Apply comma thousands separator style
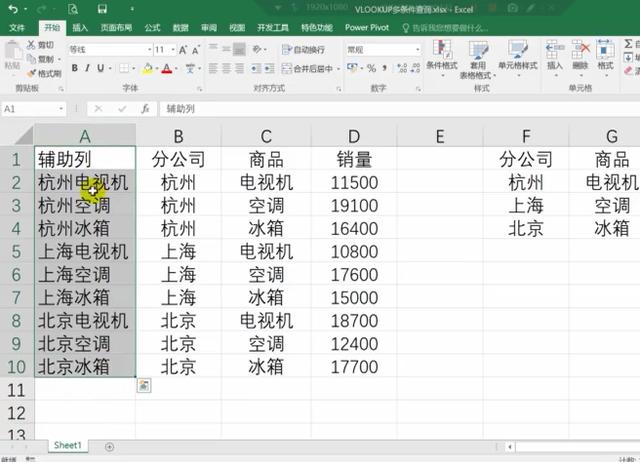 (384, 68)
